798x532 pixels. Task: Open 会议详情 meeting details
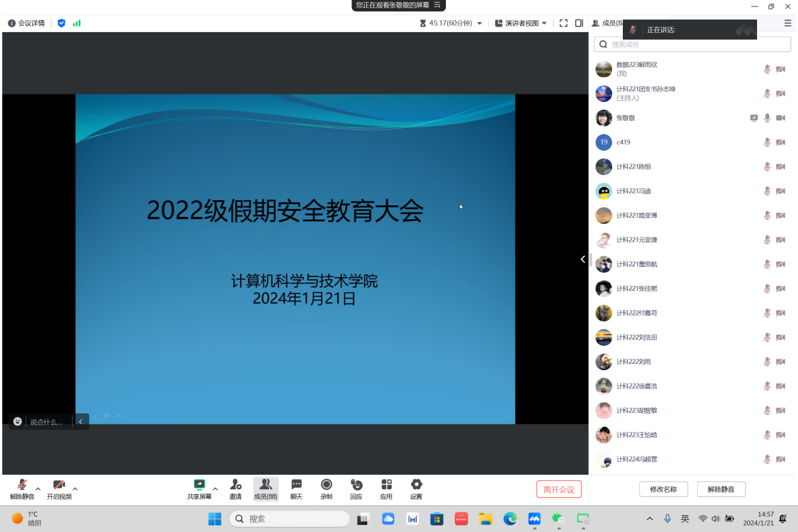click(x=26, y=23)
